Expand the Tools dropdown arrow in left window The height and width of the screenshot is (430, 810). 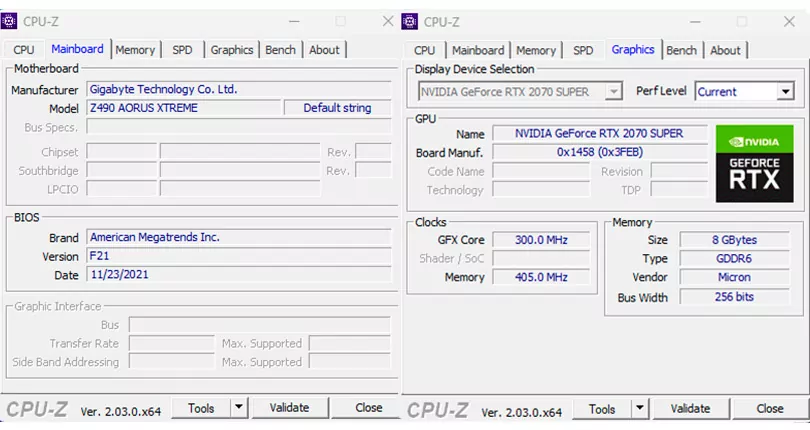(239, 408)
